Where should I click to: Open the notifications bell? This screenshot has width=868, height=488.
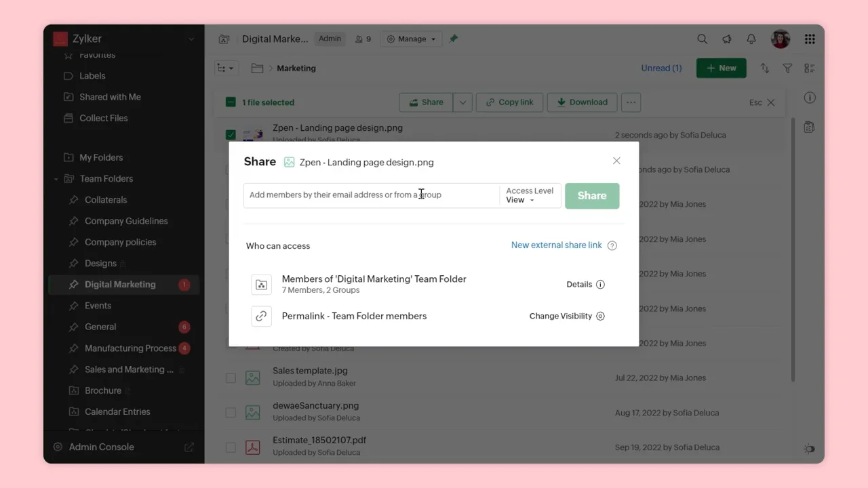click(751, 39)
